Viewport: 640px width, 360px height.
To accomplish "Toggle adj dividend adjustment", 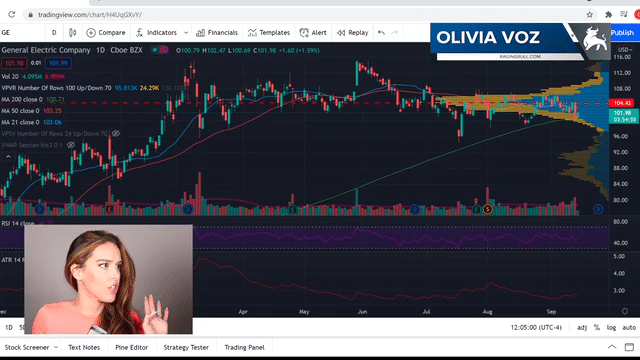I will [x=582, y=327].
